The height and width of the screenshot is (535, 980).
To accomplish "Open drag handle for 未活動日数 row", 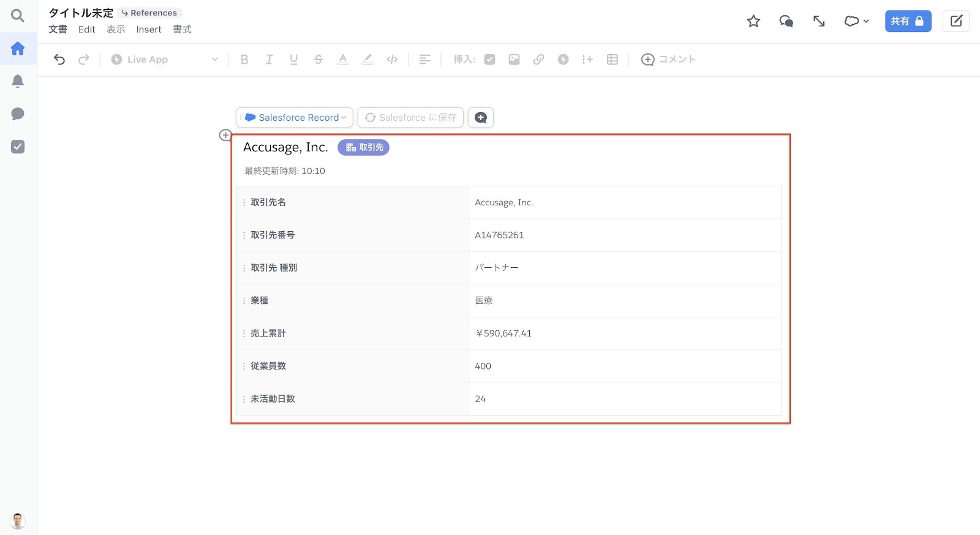I will 244,399.
